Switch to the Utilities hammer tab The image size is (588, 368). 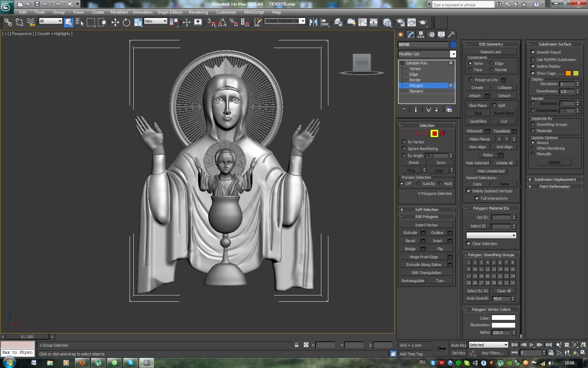pyautogui.click(x=452, y=34)
